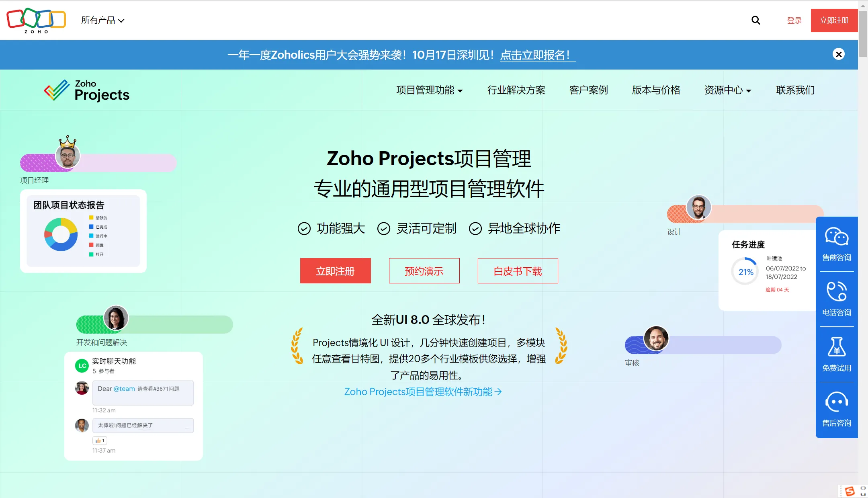The height and width of the screenshot is (498, 868).
Task: Open 版本与价格 pricing page
Action: (656, 90)
